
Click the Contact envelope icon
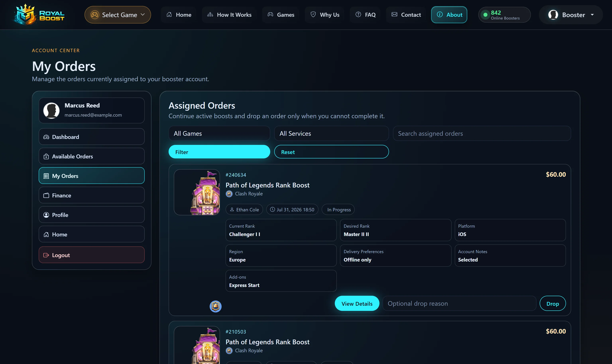click(394, 15)
